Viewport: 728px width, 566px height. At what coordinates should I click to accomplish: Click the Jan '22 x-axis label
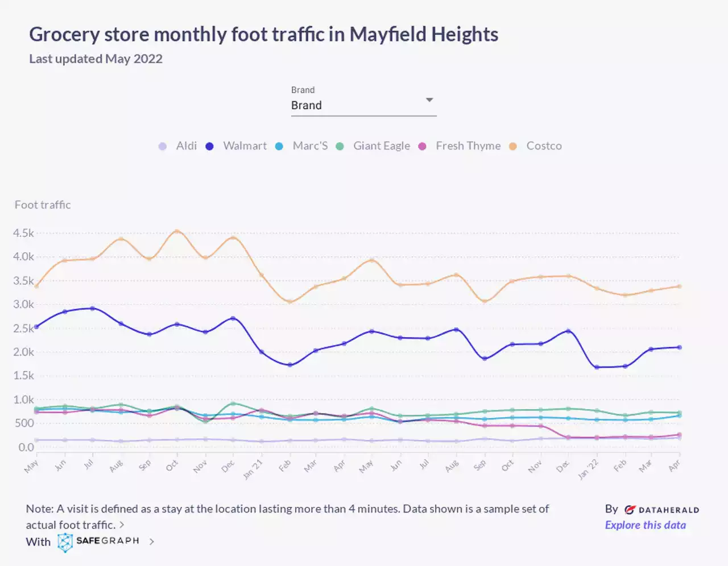point(589,469)
